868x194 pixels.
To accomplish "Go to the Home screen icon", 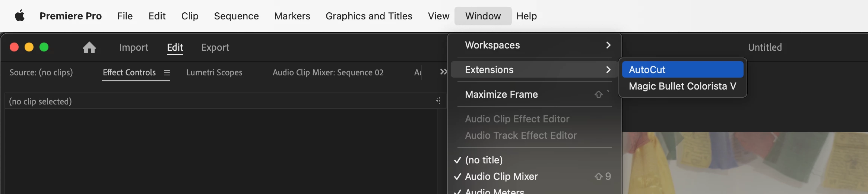I will (89, 47).
